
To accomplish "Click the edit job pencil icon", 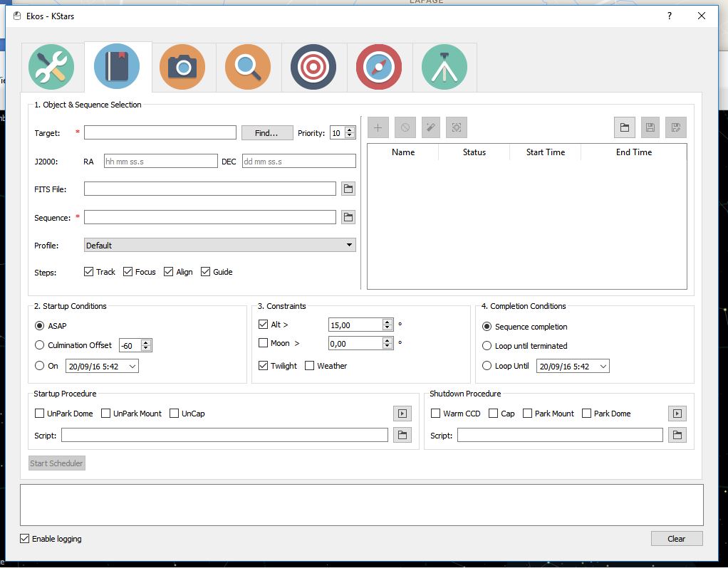I will [x=431, y=127].
